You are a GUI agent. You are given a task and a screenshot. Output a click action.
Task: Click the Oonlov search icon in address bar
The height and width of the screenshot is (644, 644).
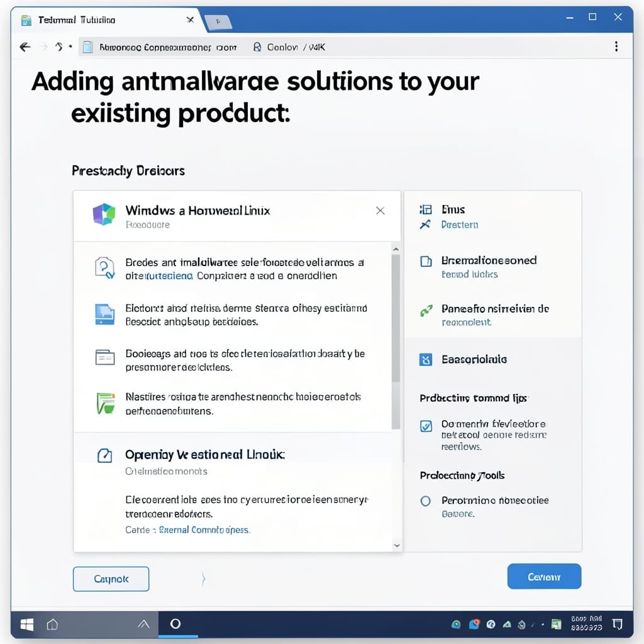pyautogui.click(x=257, y=47)
